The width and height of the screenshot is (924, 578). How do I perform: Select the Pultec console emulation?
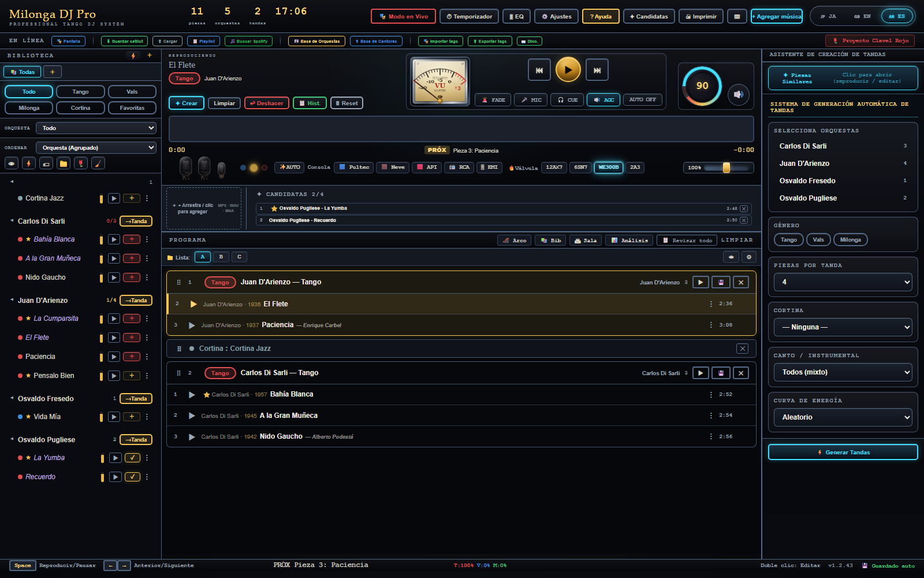[x=354, y=167]
